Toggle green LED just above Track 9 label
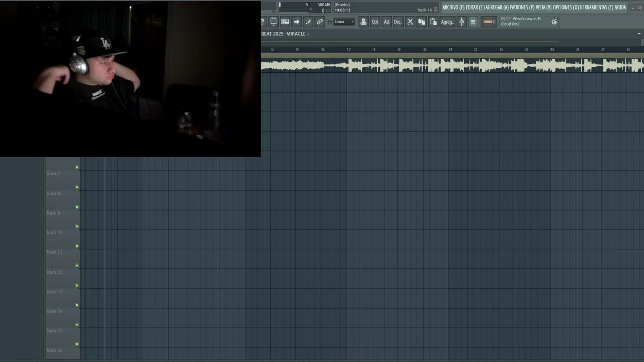Viewport: 644px width, 362px height. [x=77, y=207]
